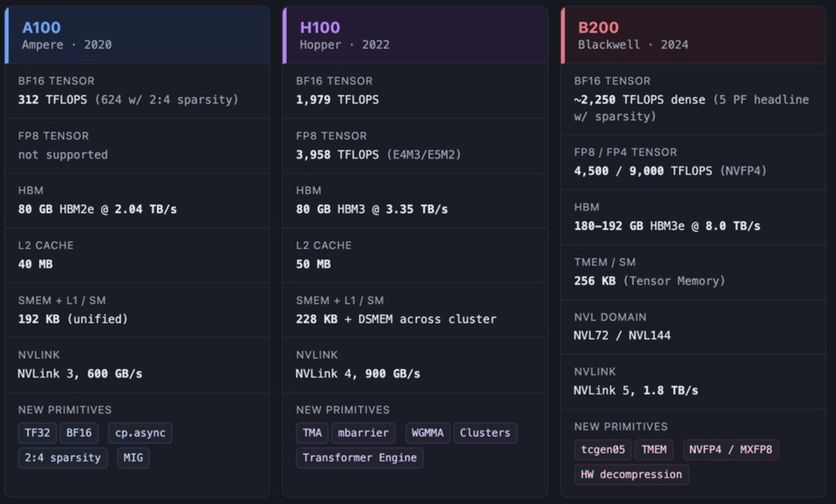
Task: Select the WGMMA chip
Action: (x=428, y=433)
